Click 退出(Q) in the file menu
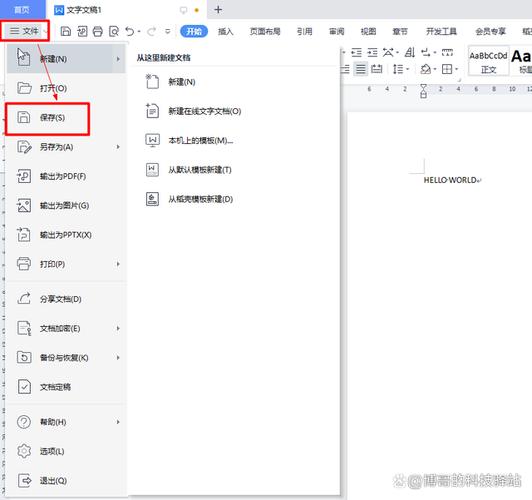 coord(66,480)
